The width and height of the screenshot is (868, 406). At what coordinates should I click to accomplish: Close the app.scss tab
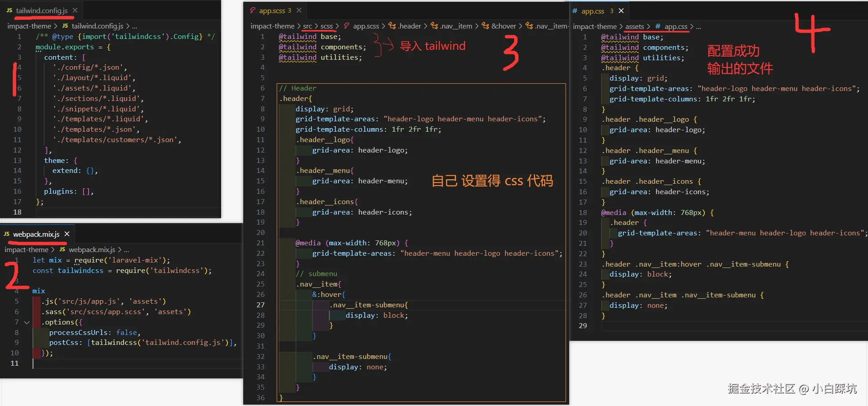tap(299, 10)
